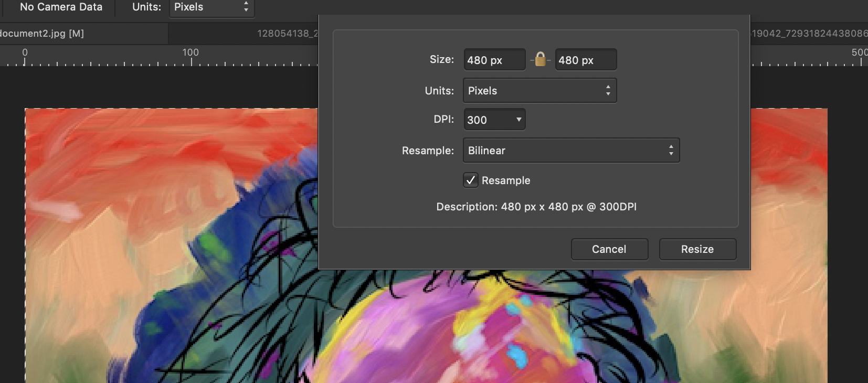Click the Resize button

pyautogui.click(x=697, y=249)
